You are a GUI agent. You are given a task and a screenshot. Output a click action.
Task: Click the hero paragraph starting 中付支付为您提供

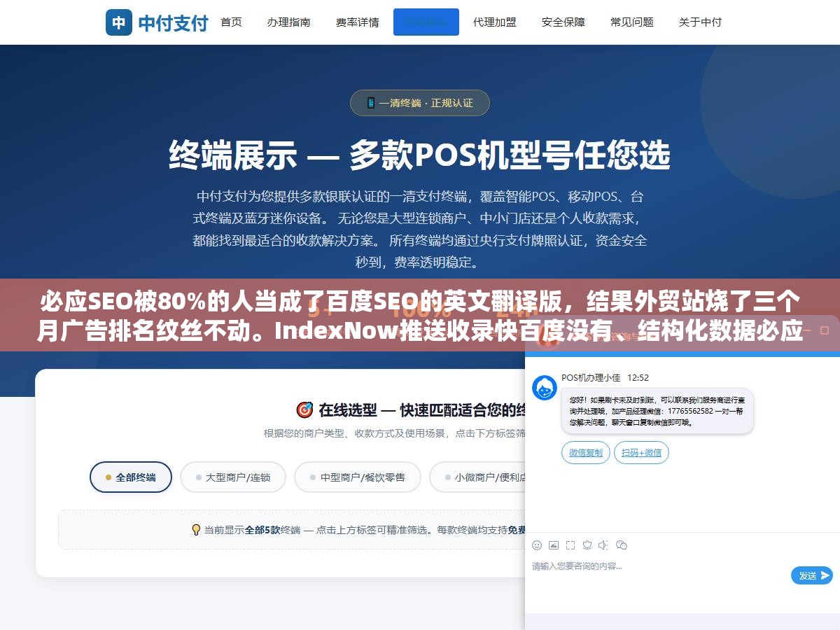pyautogui.click(x=419, y=230)
